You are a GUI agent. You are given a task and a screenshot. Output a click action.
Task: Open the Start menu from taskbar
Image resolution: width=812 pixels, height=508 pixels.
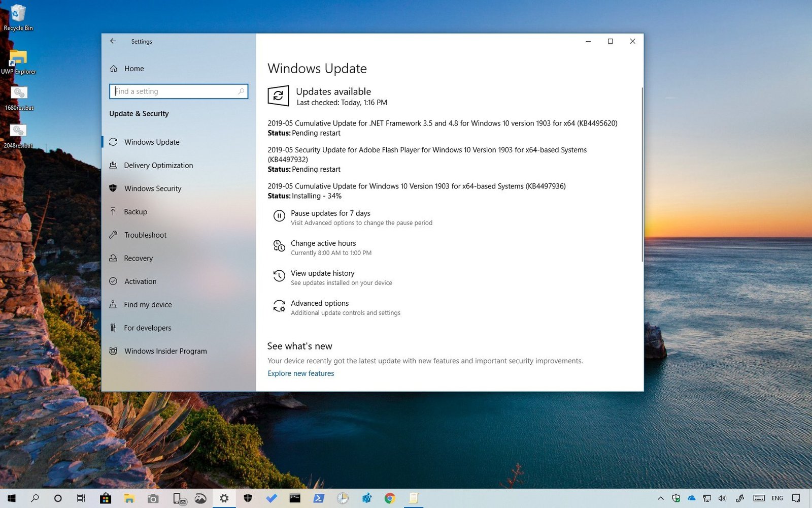click(11, 498)
